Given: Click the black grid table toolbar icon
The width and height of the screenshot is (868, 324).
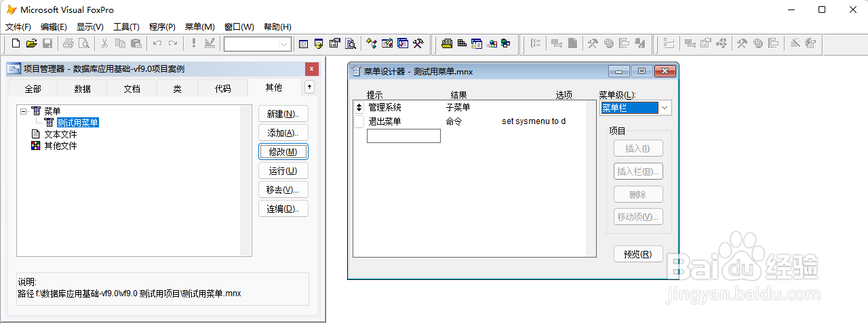Looking at the screenshot, I should click(462, 43).
